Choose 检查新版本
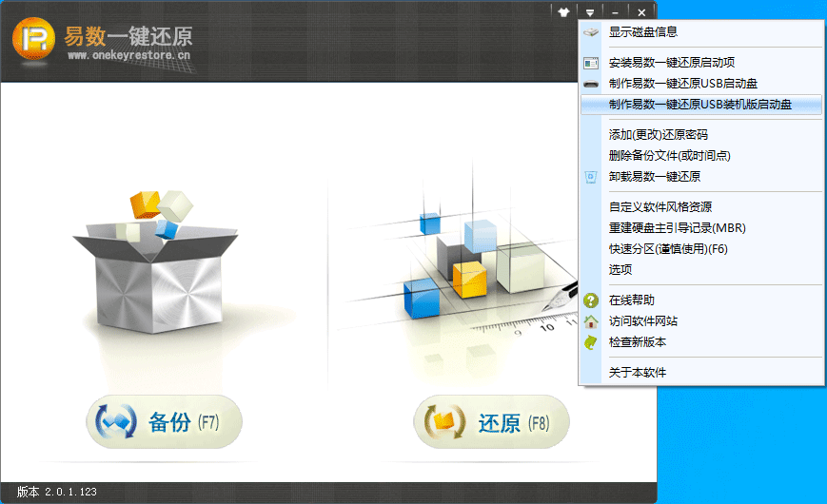This screenshot has height=504, width=827. (x=701, y=342)
